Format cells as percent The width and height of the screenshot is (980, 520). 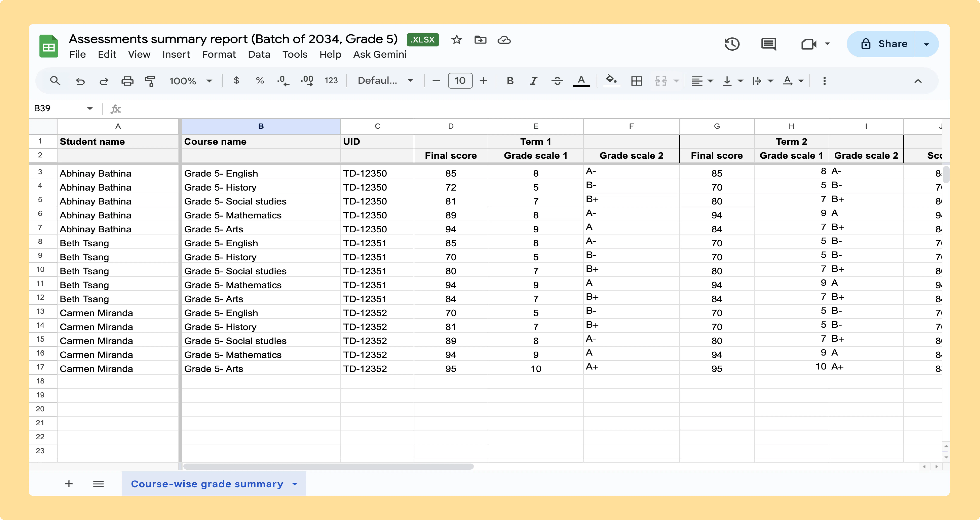260,81
